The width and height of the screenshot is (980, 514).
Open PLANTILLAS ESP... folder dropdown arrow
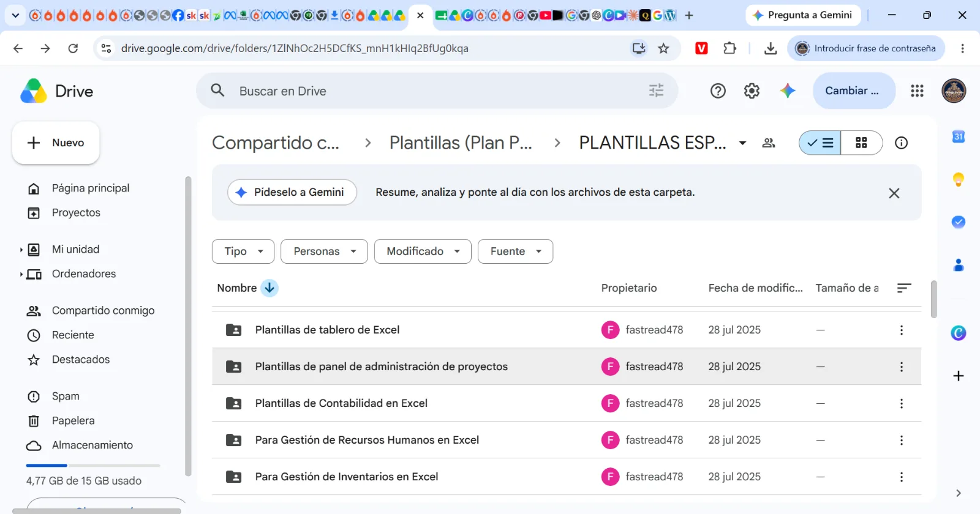click(742, 143)
